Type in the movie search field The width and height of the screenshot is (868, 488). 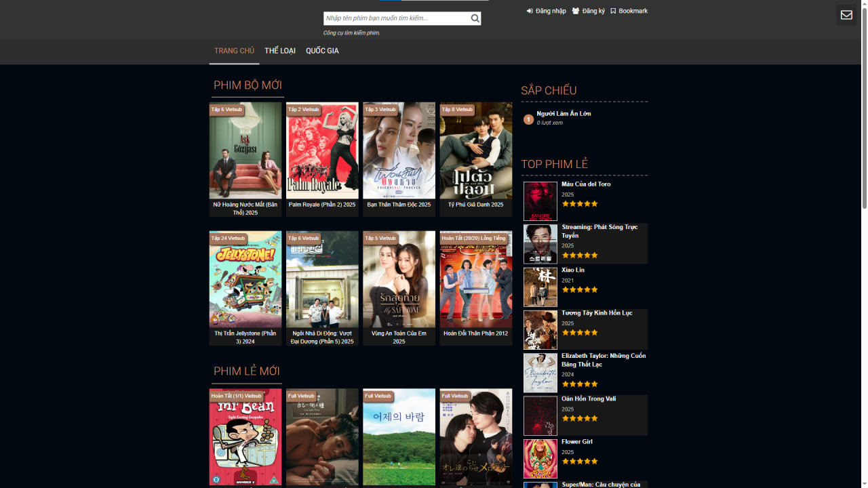[x=396, y=19]
